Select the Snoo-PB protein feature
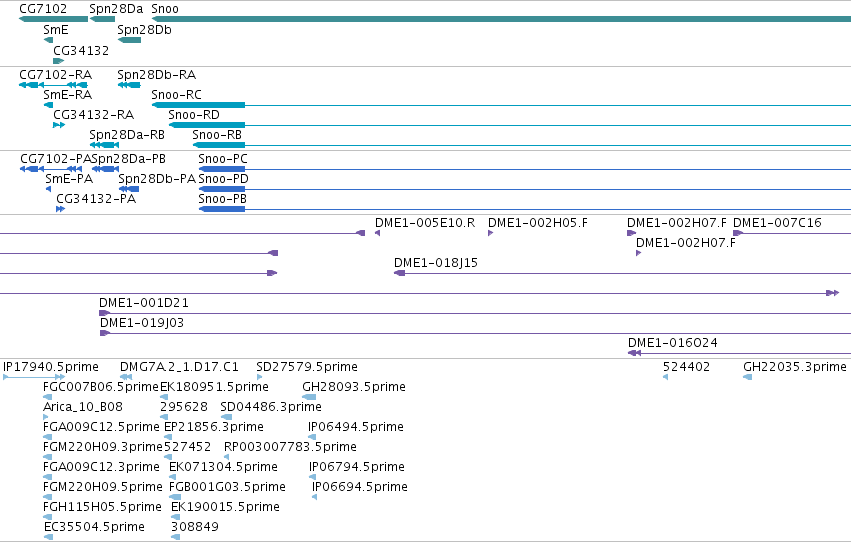The height and width of the screenshot is (542, 851). click(x=525, y=209)
